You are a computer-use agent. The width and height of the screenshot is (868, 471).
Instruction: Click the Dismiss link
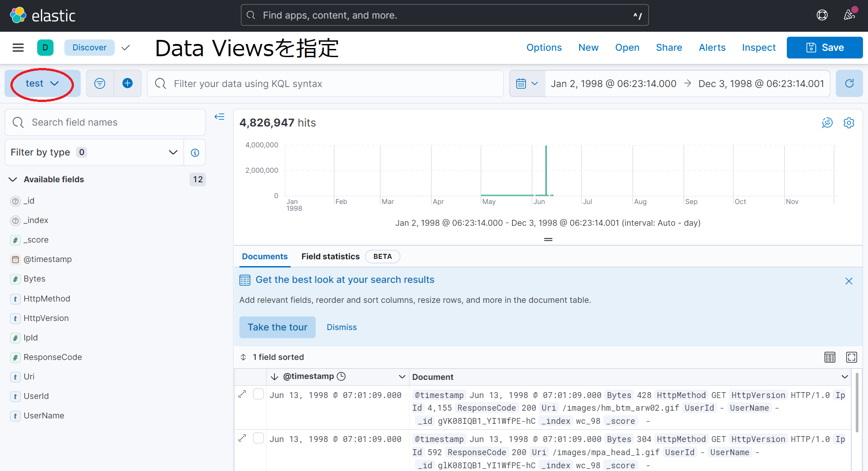click(x=342, y=327)
